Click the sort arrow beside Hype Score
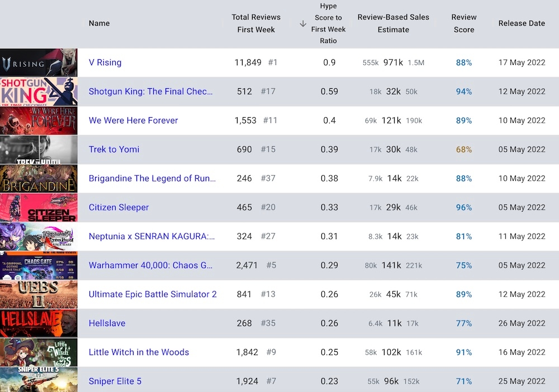The width and height of the screenshot is (559, 392). click(x=303, y=23)
